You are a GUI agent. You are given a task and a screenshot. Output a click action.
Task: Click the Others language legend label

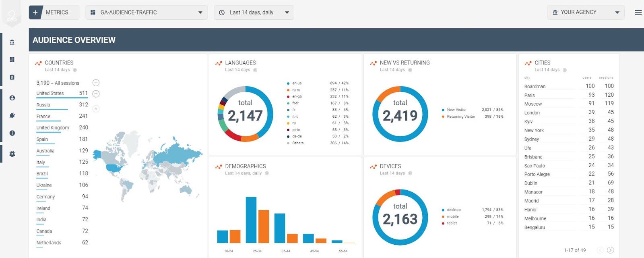pos(298,143)
